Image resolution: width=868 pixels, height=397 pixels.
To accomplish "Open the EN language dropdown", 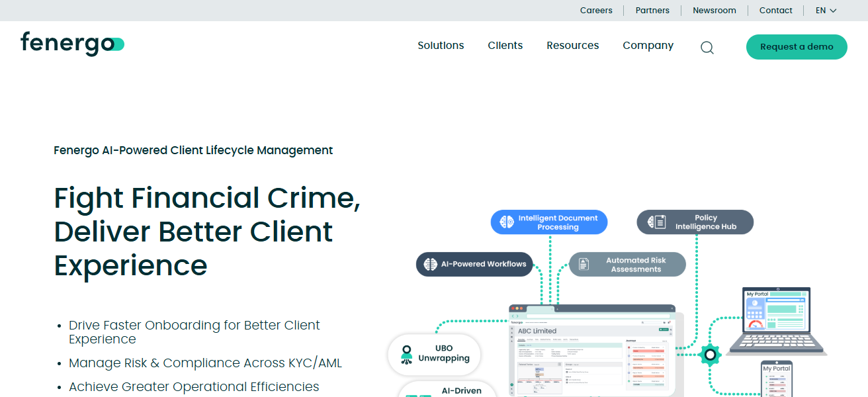I will (x=826, y=11).
